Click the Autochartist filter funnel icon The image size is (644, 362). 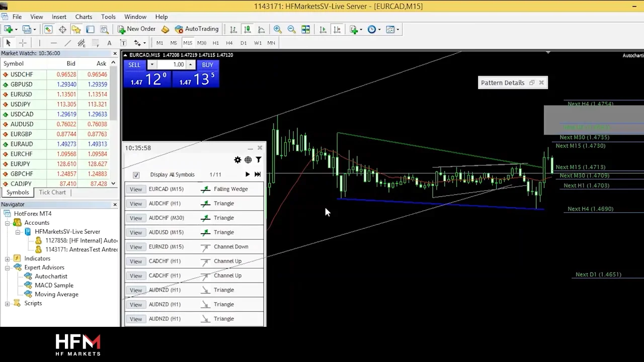[258, 160]
